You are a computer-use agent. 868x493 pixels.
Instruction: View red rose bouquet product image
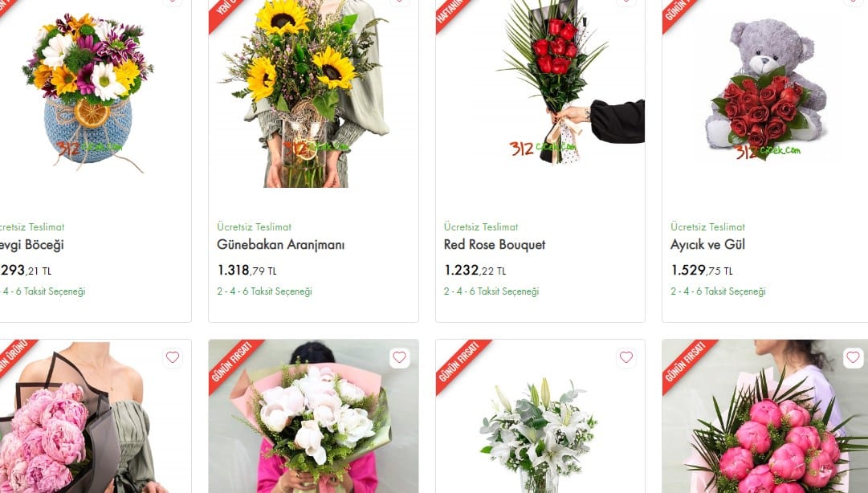point(570,83)
